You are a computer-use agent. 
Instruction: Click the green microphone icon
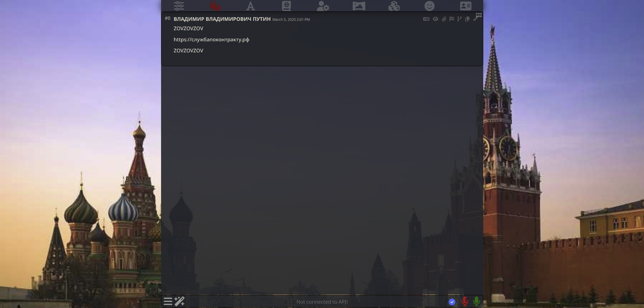point(476,302)
